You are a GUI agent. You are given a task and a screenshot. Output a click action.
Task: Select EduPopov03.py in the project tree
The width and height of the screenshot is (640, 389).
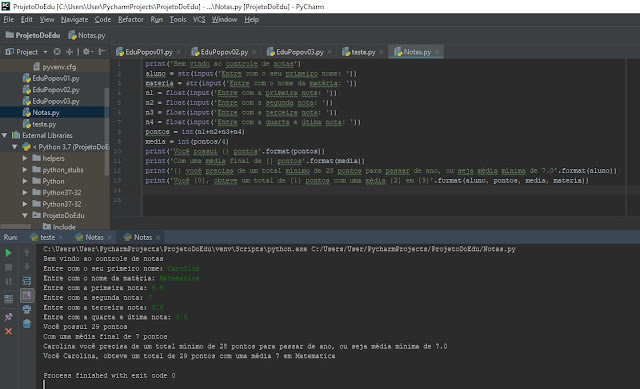[x=51, y=101]
